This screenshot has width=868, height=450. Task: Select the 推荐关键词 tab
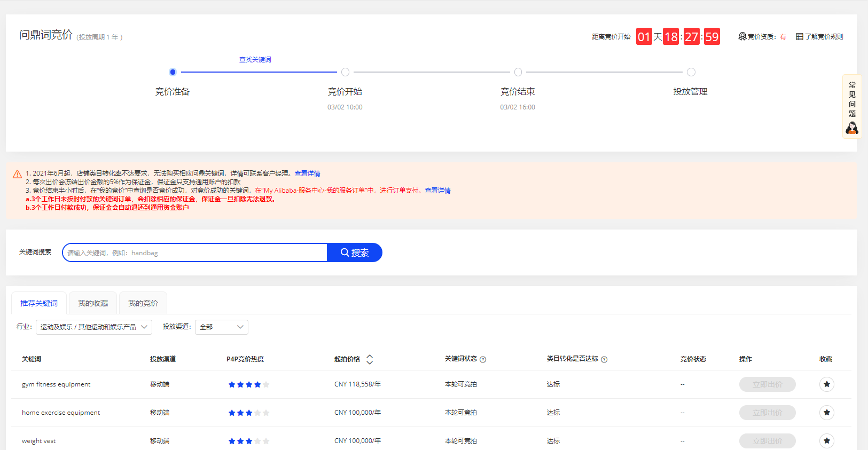pos(39,303)
